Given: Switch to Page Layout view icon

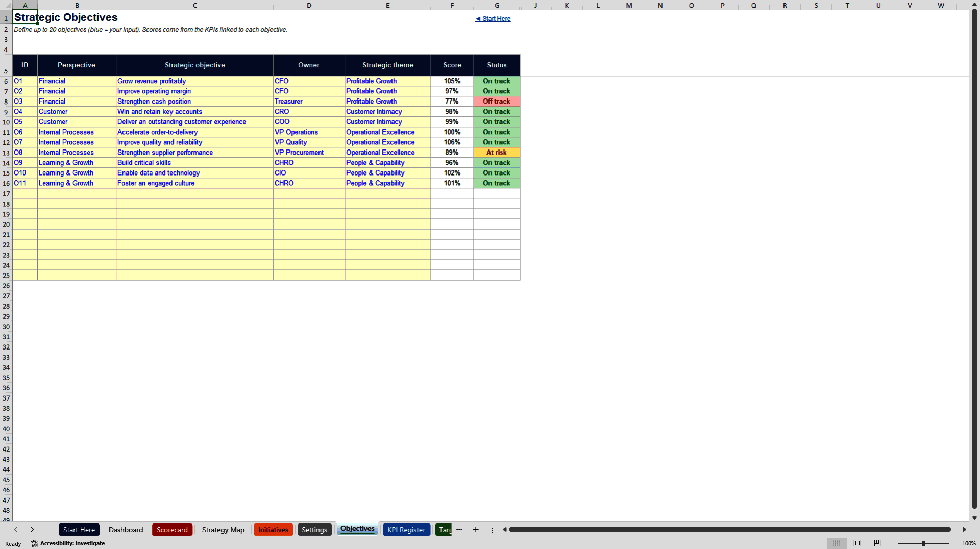Looking at the screenshot, I should (857, 543).
